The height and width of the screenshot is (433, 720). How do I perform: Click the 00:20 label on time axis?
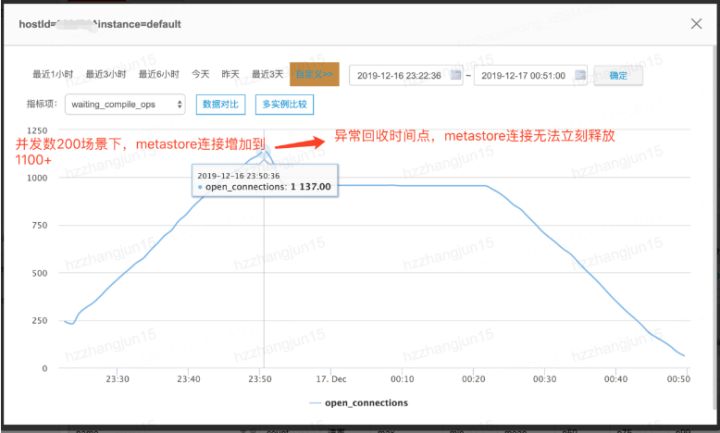[x=474, y=379]
